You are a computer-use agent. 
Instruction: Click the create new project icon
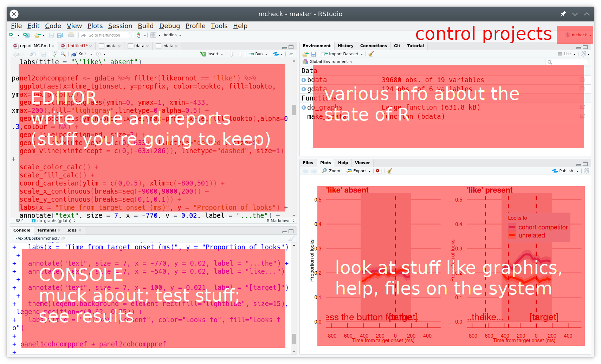(x=26, y=35)
